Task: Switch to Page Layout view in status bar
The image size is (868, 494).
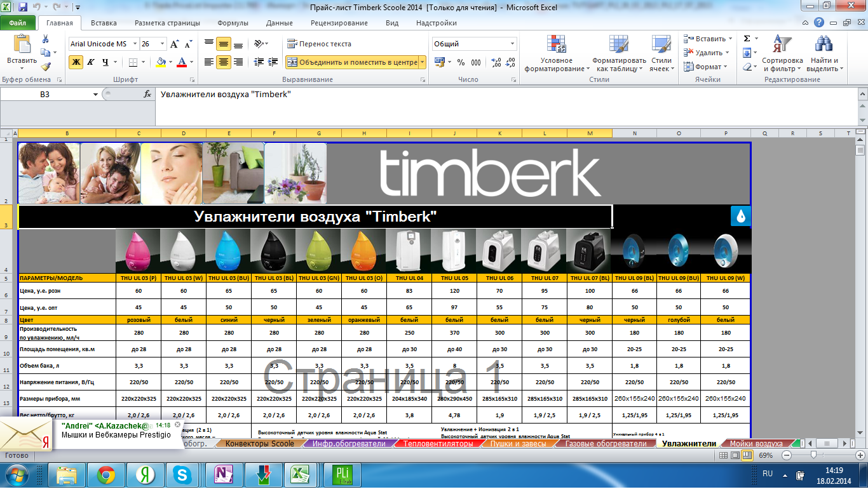Action: click(x=735, y=456)
